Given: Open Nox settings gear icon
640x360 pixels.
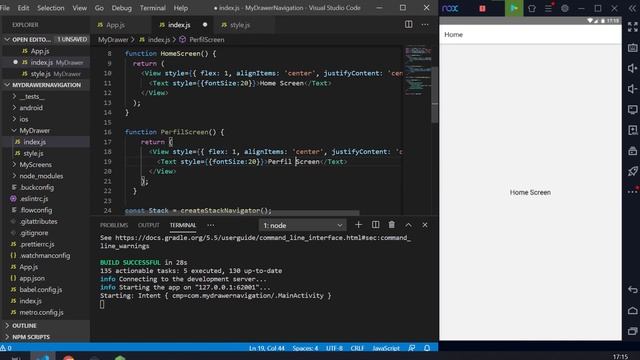Looking at the screenshot, I should (x=564, y=8).
